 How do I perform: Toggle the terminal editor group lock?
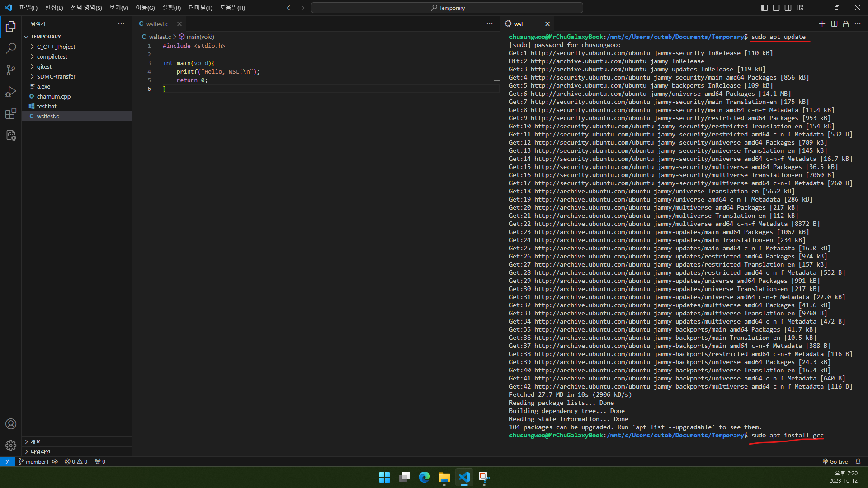pyautogui.click(x=846, y=24)
